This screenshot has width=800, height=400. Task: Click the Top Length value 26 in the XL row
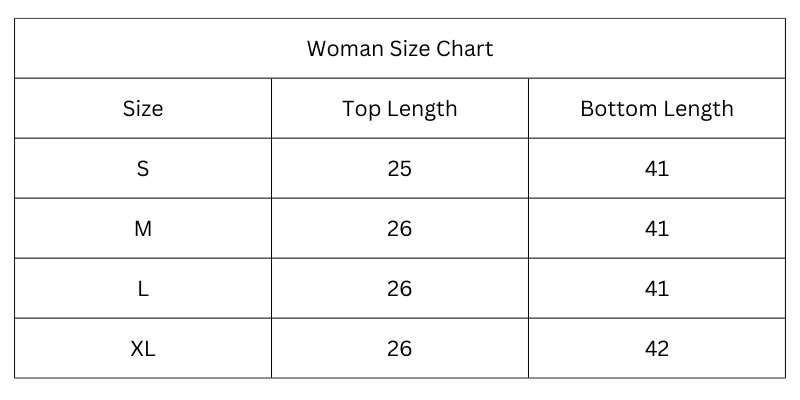coord(399,348)
